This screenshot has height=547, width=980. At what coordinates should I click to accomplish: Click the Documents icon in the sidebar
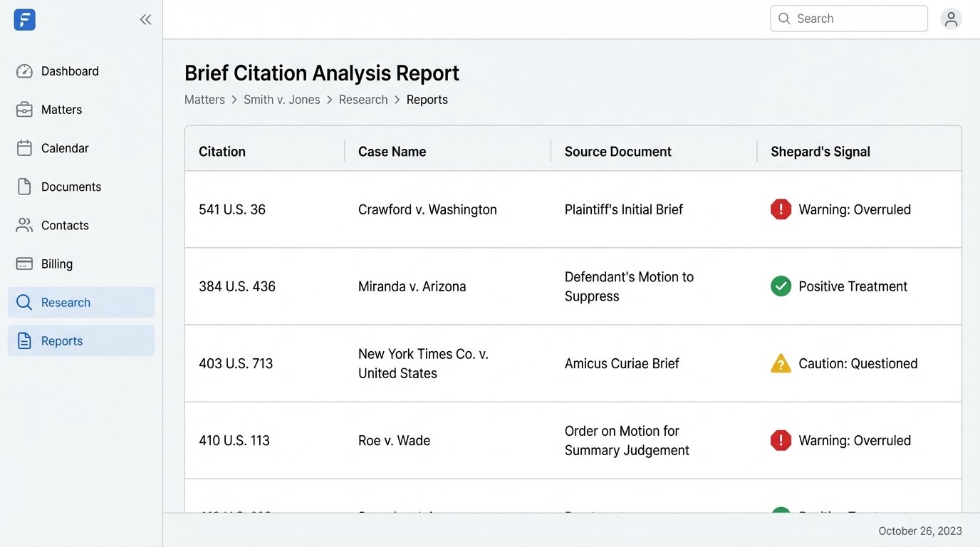click(24, 186)
